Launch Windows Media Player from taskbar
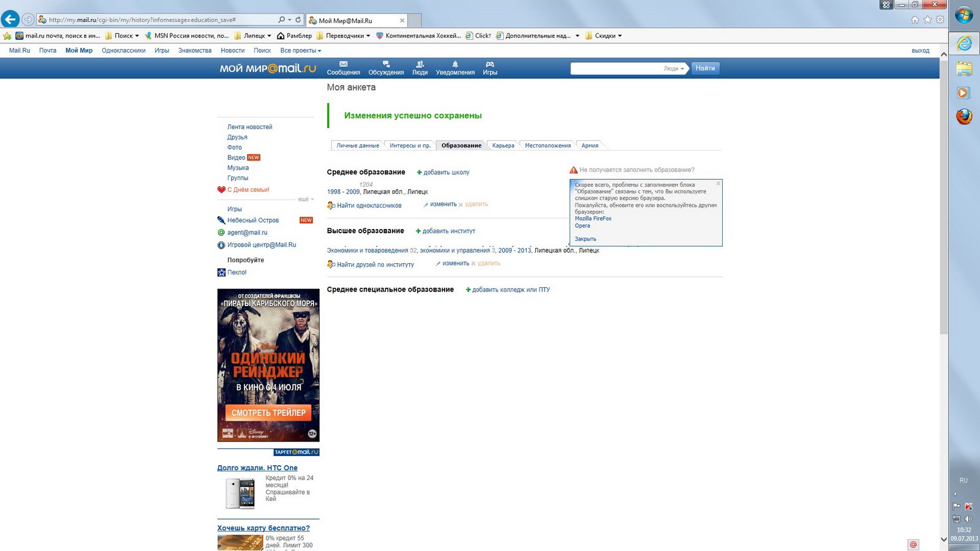The height and width of the screenshot is (551, 980). pos(964,93)
